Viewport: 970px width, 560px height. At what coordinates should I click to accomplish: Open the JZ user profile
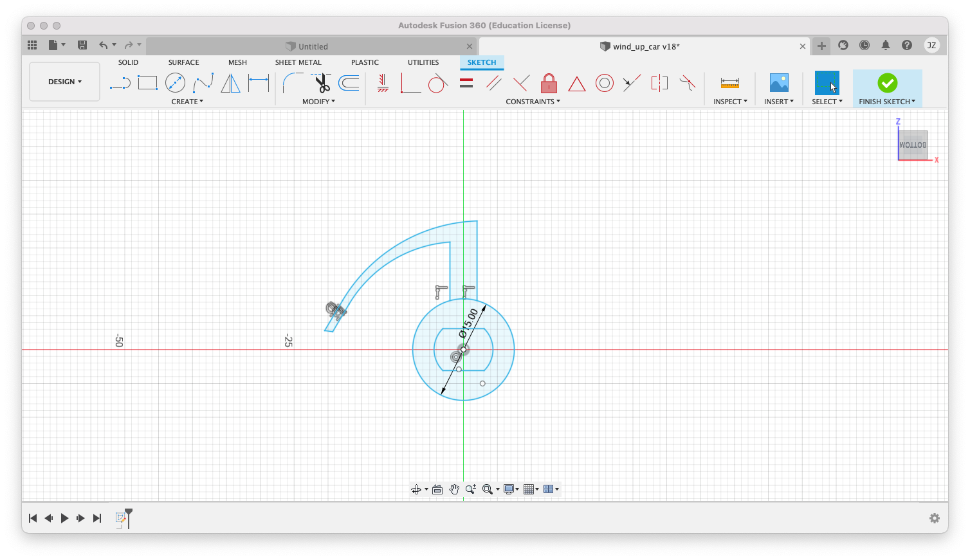coord(931,45)
